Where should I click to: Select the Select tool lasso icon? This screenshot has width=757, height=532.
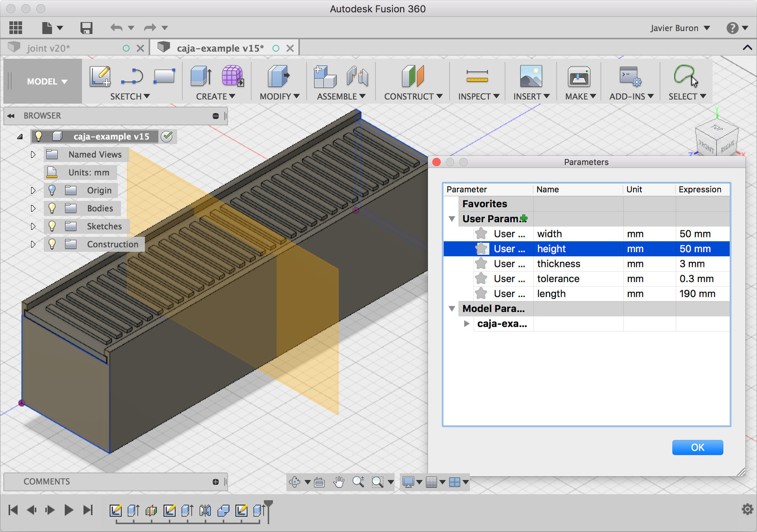tap(686, 76)
